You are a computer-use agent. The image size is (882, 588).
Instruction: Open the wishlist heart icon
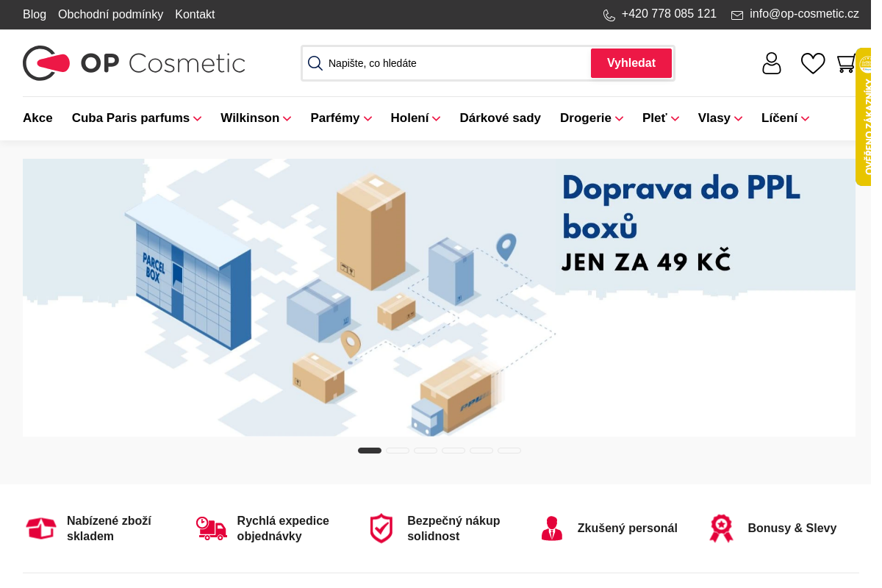point(813,63)
